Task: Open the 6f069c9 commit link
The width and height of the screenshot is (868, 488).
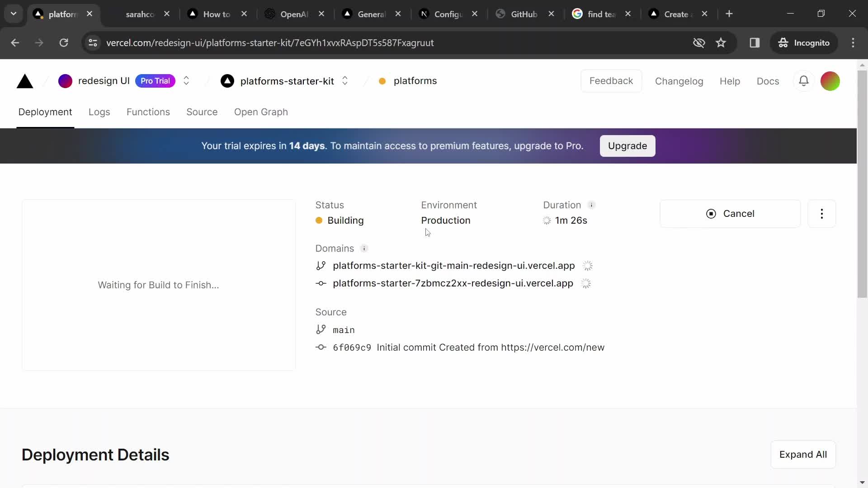Action: (x=352, y=347)
